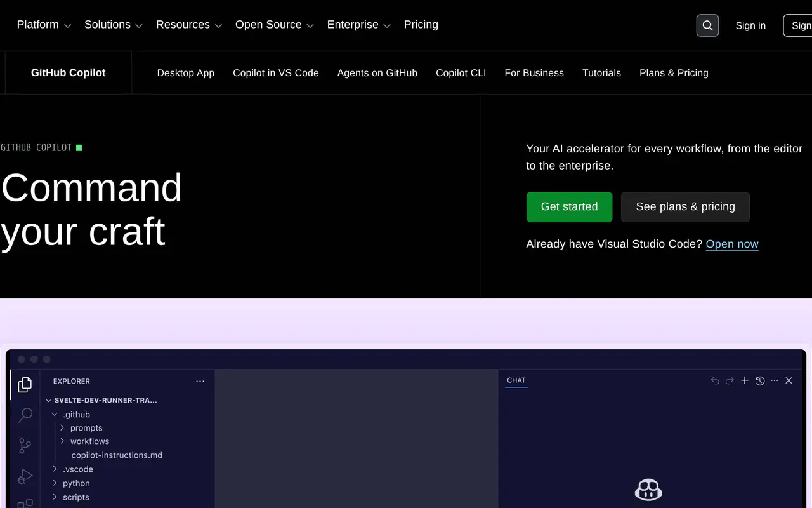Viewport: 812px width, 508px height.
Task: Close the chat panel with X icon
Action: pyautogui.click(x=789, y=380)
